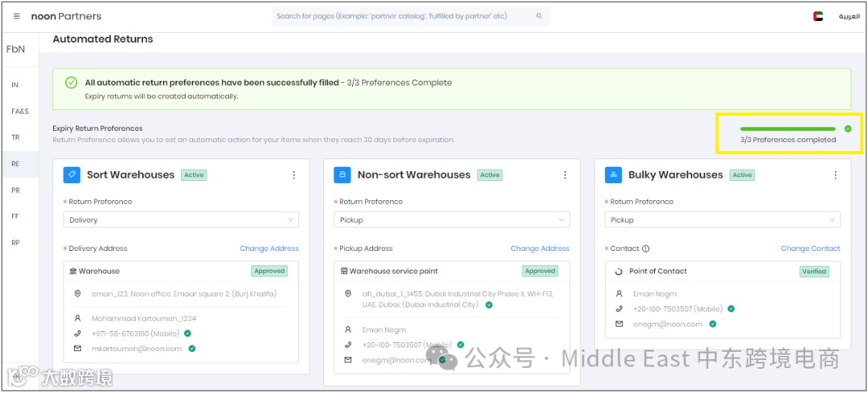The image size is (868, 393).
Task: Open Non-sort Warehouses three-dot menu
Action: click(565, 175)
